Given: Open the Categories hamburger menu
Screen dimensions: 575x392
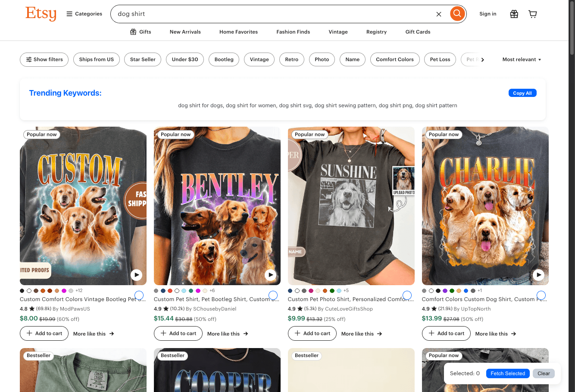Looking at the screenshot, I should click(84, 13).
